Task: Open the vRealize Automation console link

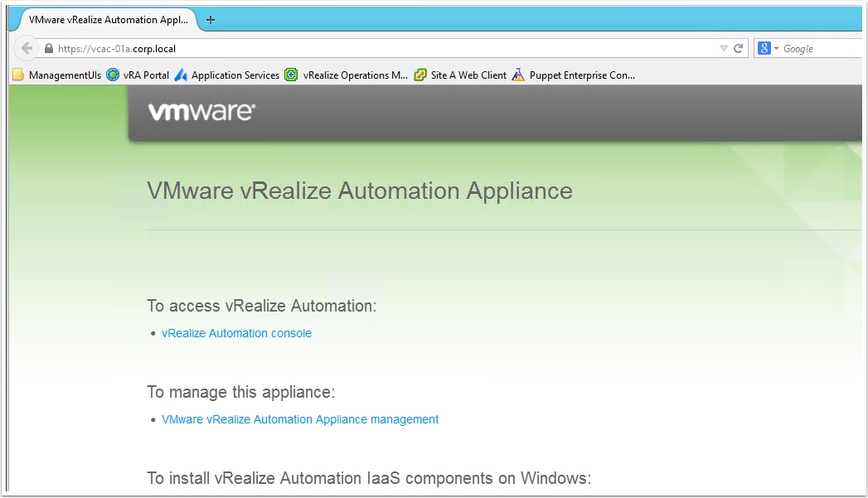Action: (236, 333)
